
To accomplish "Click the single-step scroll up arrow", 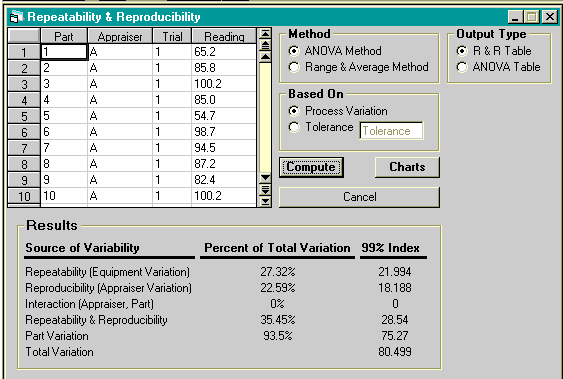I will point(265,56).
